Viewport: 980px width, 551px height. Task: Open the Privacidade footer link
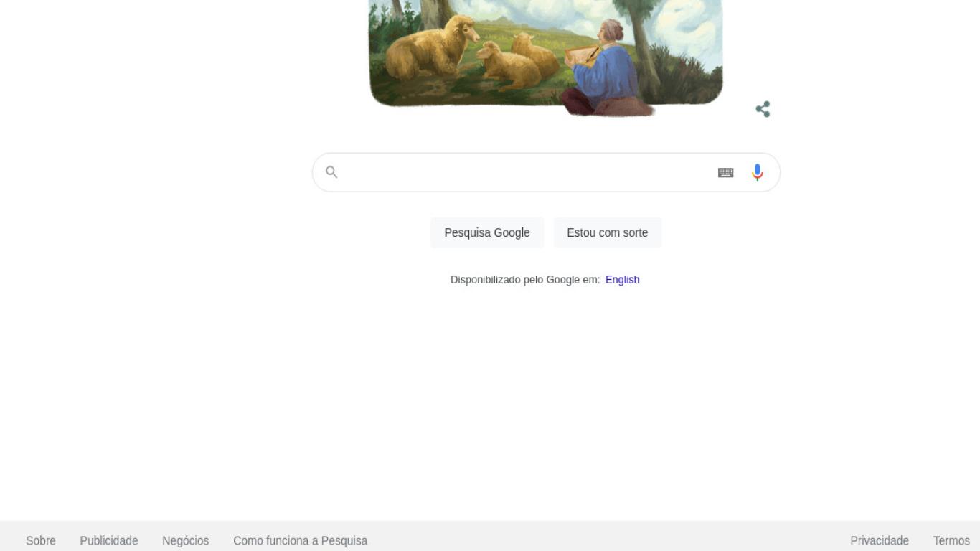click(880, 540)
